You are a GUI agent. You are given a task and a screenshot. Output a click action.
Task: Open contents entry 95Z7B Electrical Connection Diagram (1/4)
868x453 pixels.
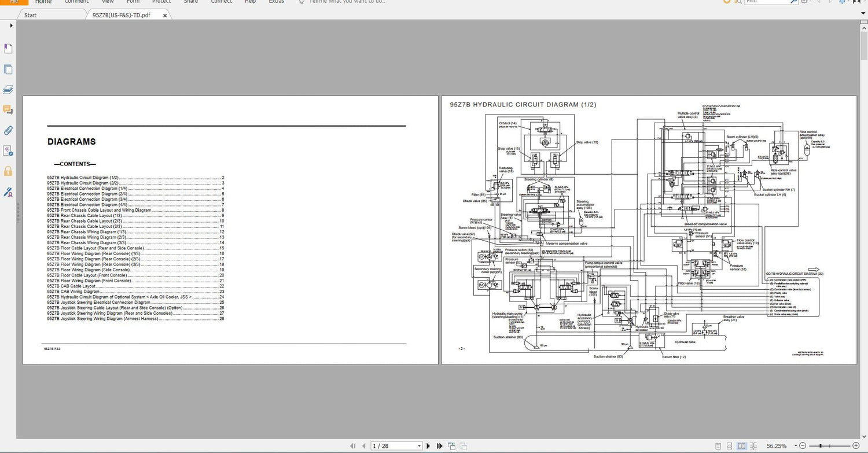[135, 188]
